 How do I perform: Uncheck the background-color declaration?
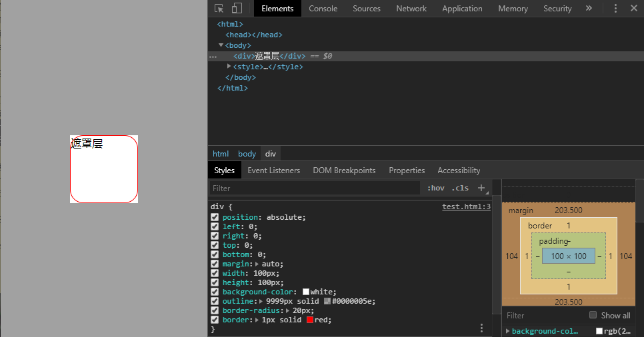click(x=215, y=292)
